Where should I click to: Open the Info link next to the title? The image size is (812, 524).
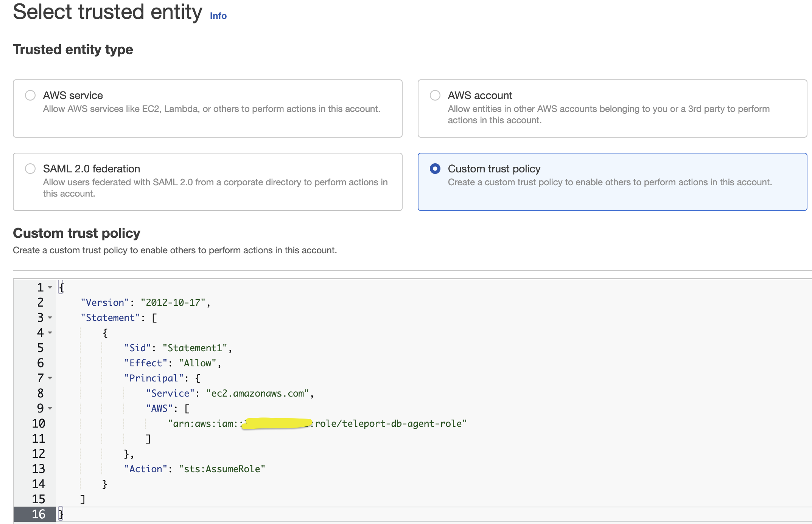(218, 16)
